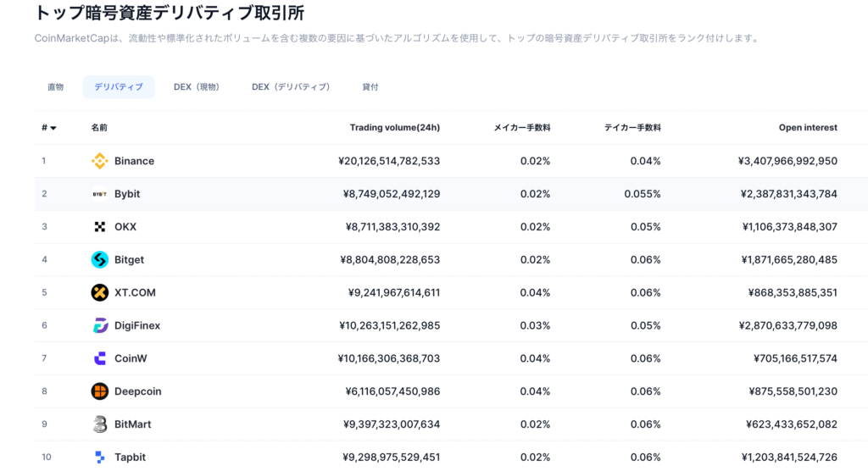This screenshot has width=868, height=471.
Task: Click the Bitget logo icon
Action: coord(100,260)
